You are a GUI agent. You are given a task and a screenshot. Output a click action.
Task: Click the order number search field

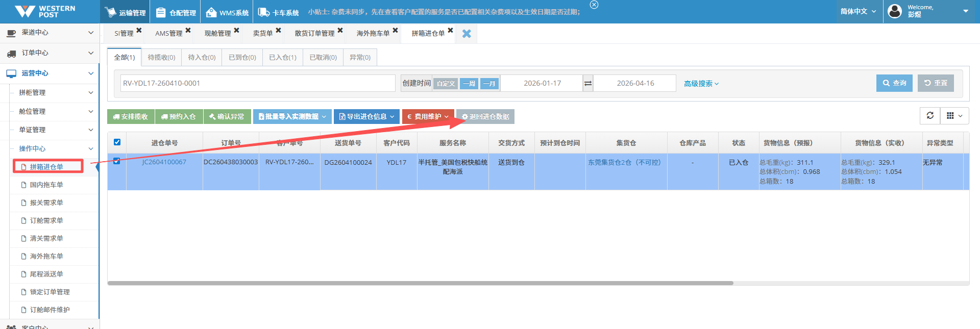(258, 83)
